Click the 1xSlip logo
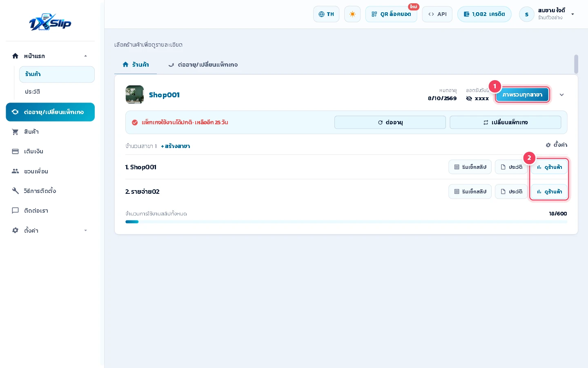This screenshot has width=588, height=368. tap(50, 22)
